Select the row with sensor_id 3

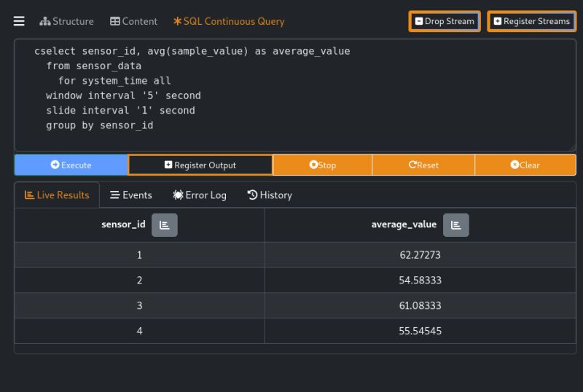[295, 305]
